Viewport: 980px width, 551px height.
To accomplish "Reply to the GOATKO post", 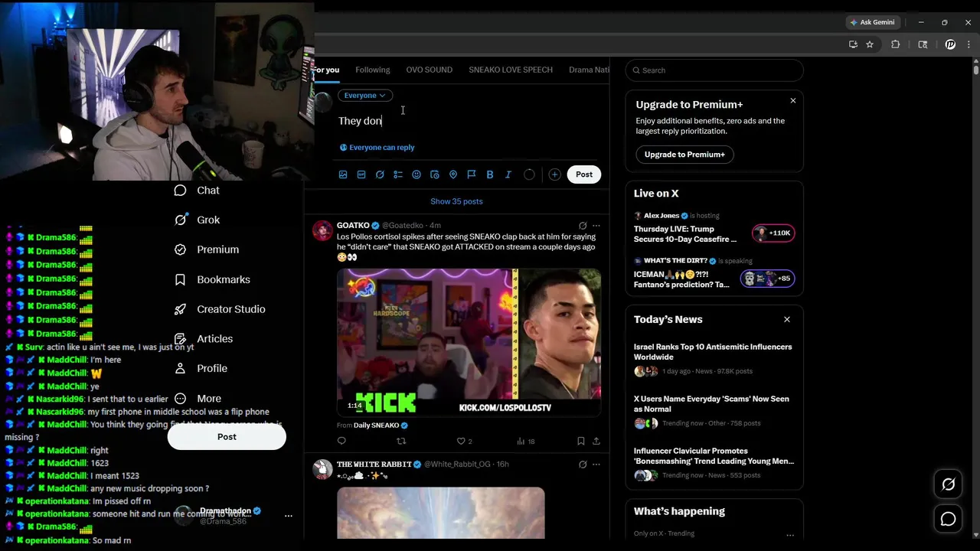I will click(341, 441).
